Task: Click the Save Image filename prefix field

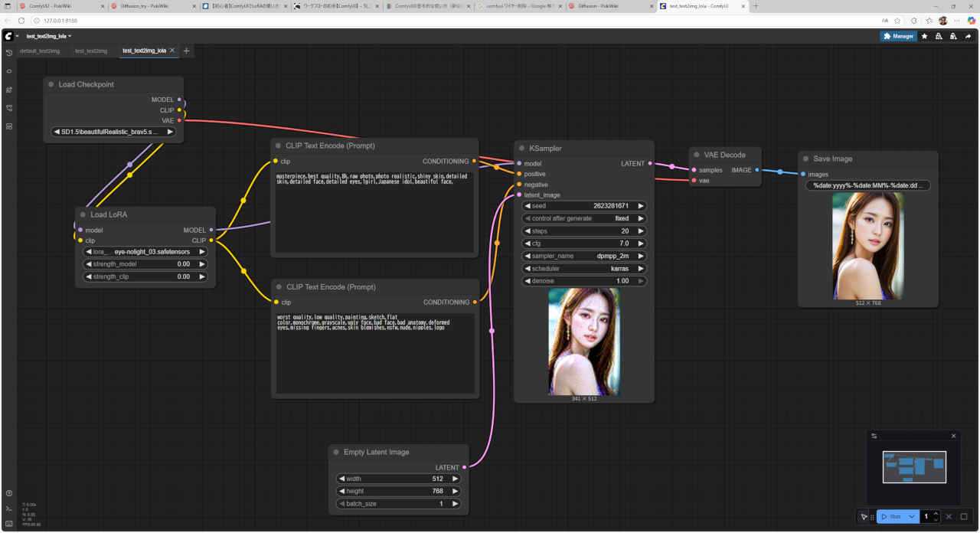Action: pyautogui.click(x=867, y=185)
